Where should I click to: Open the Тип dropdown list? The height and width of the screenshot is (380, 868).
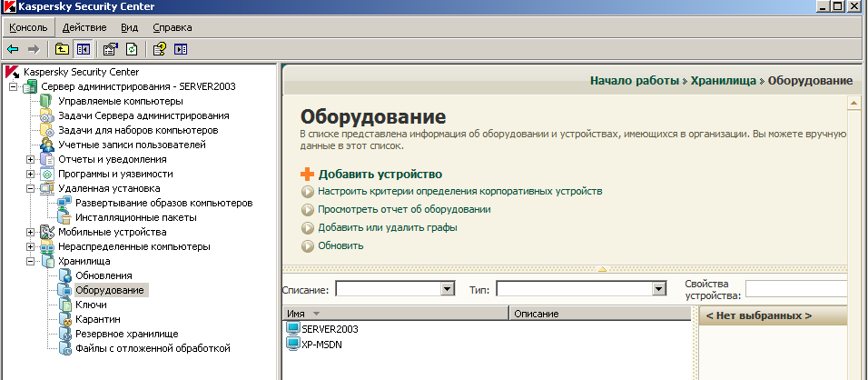[658, 289]
